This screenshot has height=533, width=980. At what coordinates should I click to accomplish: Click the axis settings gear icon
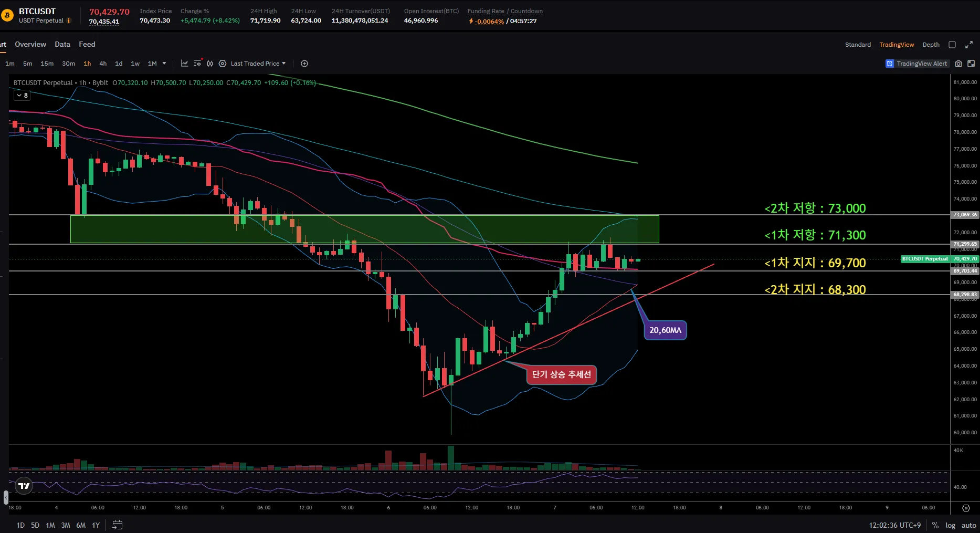[x=966, y=508]
